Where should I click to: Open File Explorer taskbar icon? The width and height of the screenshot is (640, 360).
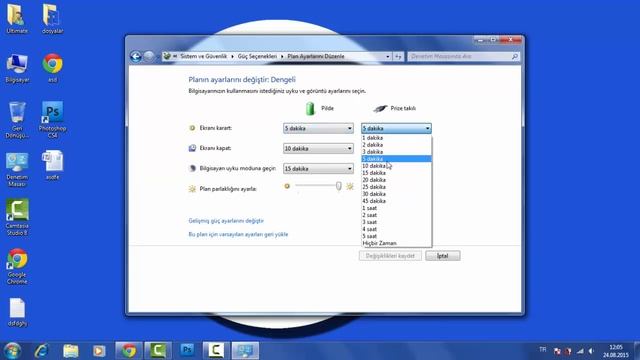pyautogui.click(x=71, y=351)
